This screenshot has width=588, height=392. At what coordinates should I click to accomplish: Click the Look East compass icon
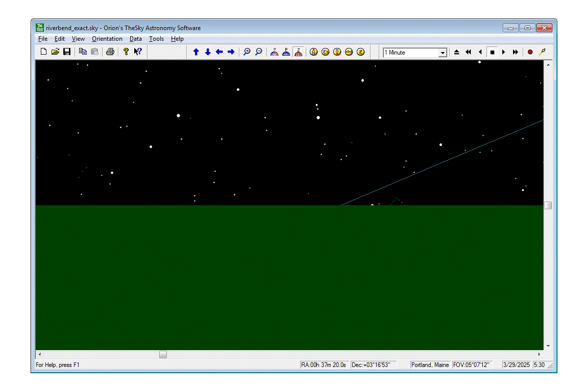pos(326,52)
